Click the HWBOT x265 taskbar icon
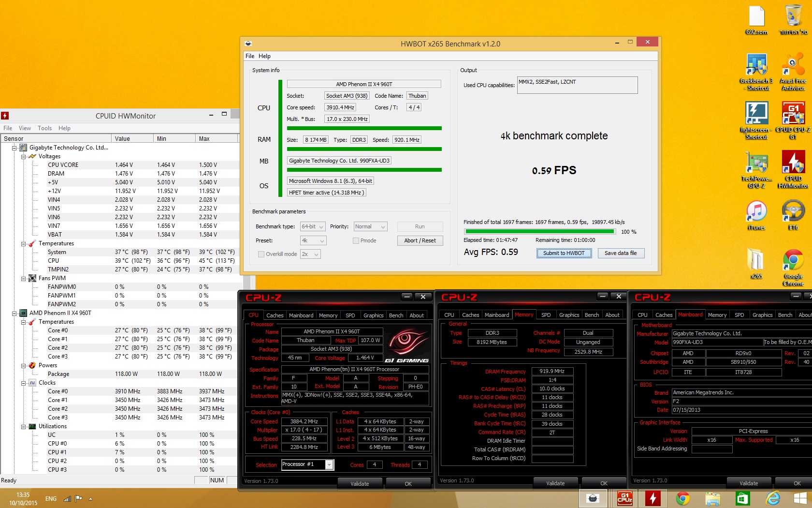The width and height of the screenshot is (812, 508). 593,498
